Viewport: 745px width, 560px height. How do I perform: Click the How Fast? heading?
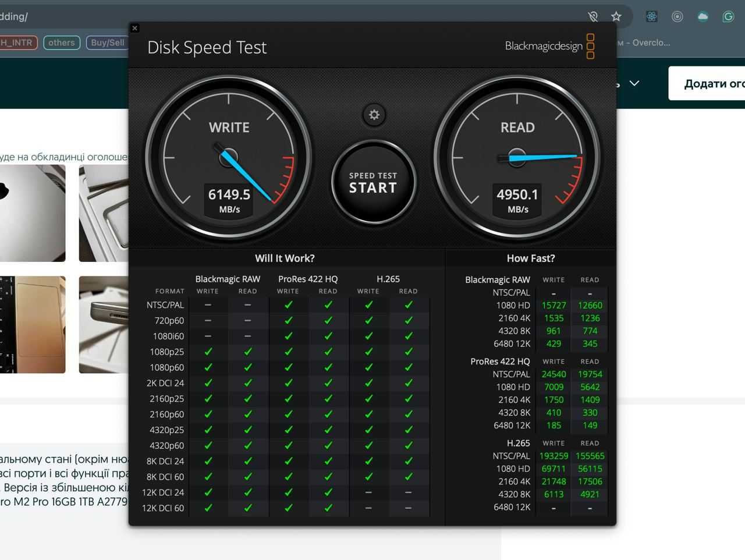(531, 258)
